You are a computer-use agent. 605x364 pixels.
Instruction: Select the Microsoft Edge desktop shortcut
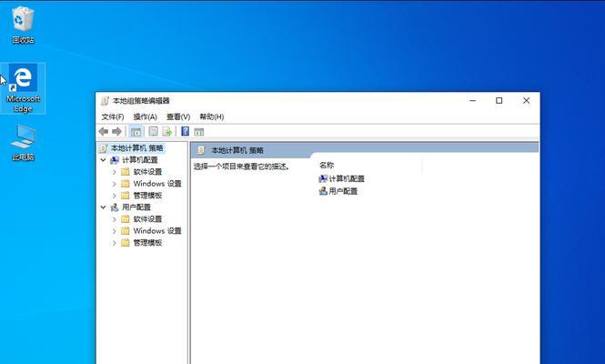[23, 88]
